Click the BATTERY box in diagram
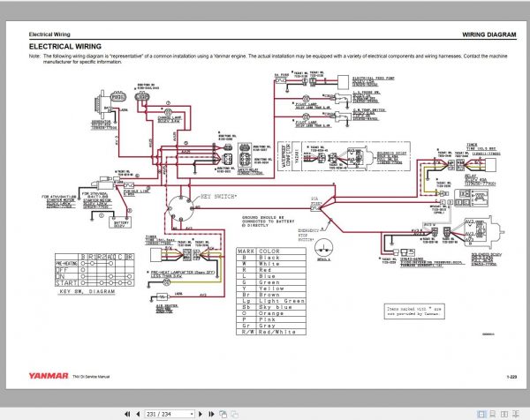This screenshot has width=530, height=420. (x=120, y=223)
